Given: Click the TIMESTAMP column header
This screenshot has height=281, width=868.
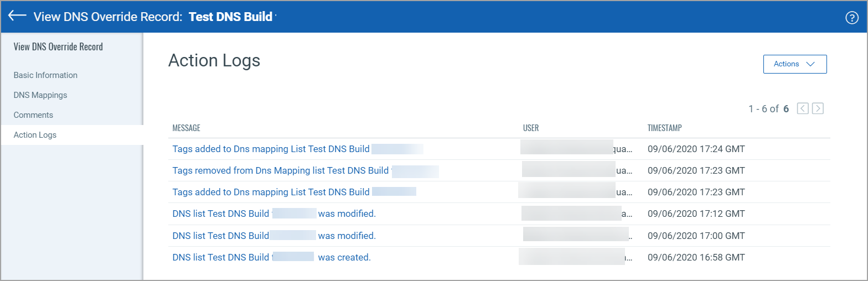Looking at the screenshot, I should [x=664, y=128].
